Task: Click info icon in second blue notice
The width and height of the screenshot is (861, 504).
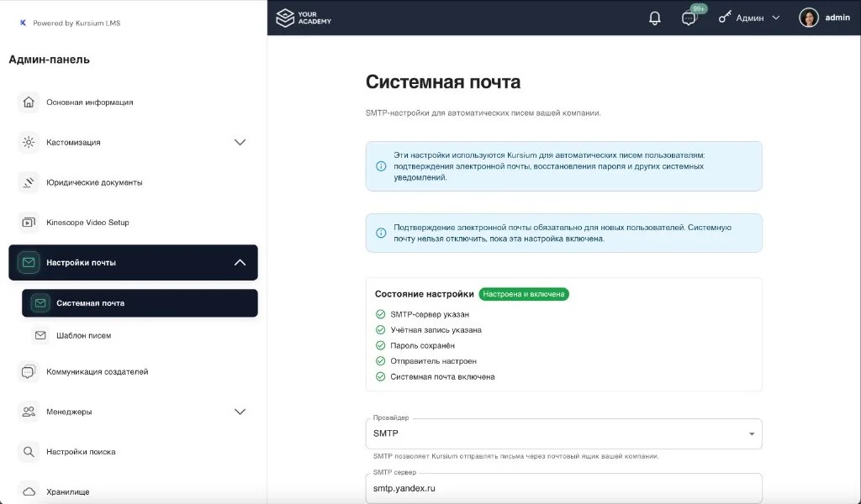Action: click(381, 233)
